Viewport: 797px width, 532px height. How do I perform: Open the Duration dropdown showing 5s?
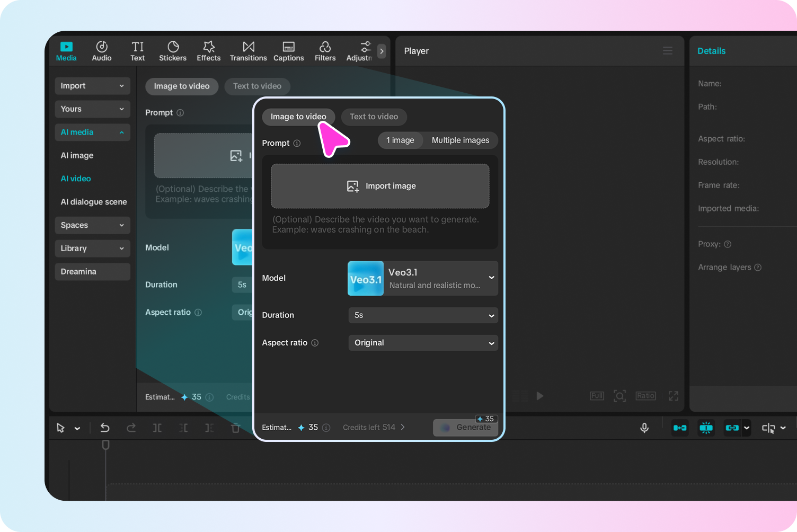coord(422,315)
